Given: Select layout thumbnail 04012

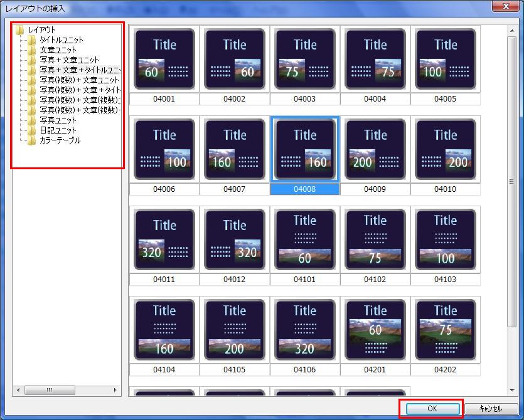Looking at the screenshot, I should click(x=235, y=239).
